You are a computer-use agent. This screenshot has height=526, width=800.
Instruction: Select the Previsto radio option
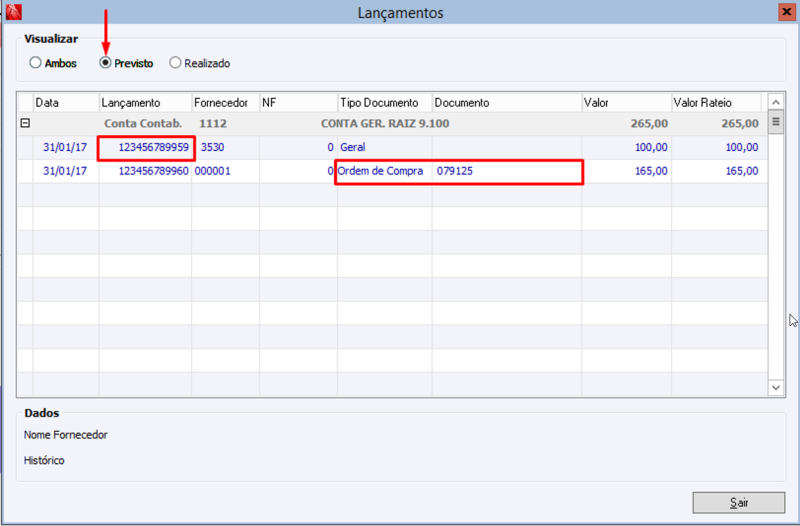(x=127, y=63)
